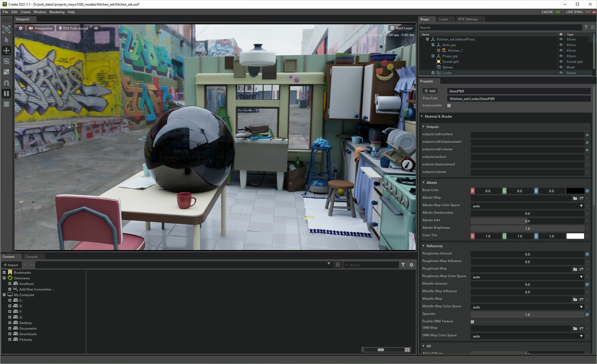
Task: Expand the Props_grp tree node
Action: click(433, 56)
